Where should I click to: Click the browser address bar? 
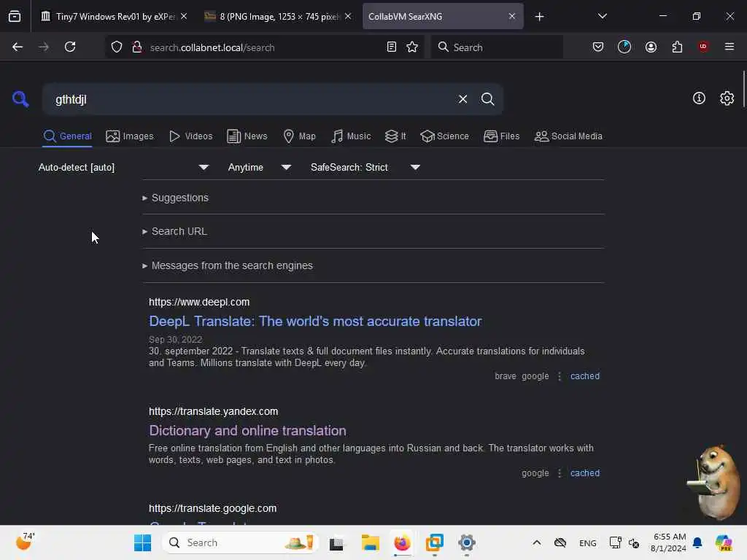(x=265, y=47)
